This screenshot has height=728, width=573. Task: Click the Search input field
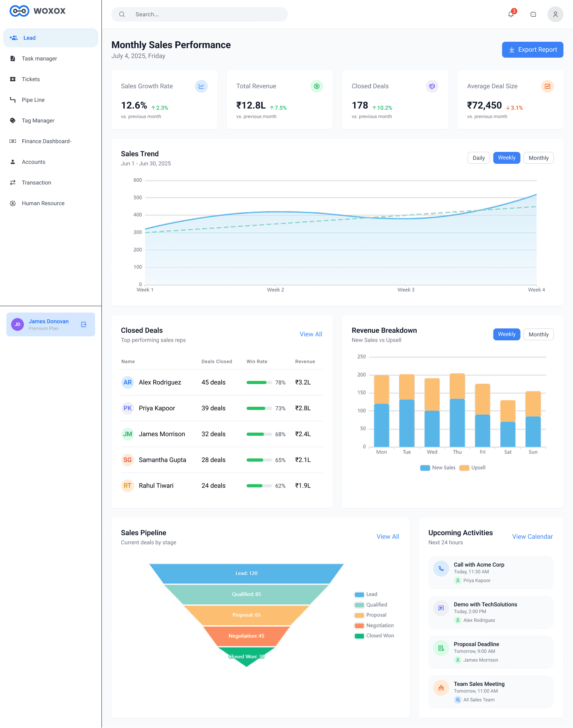click(207, 14)
